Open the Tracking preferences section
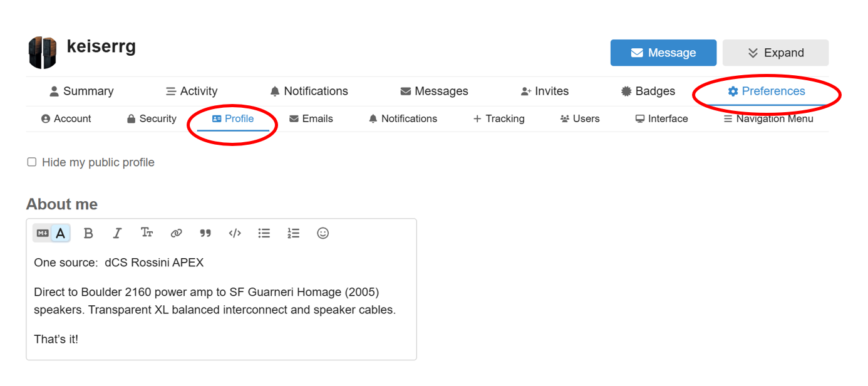 pyautogui.click(x=499, y=118)
